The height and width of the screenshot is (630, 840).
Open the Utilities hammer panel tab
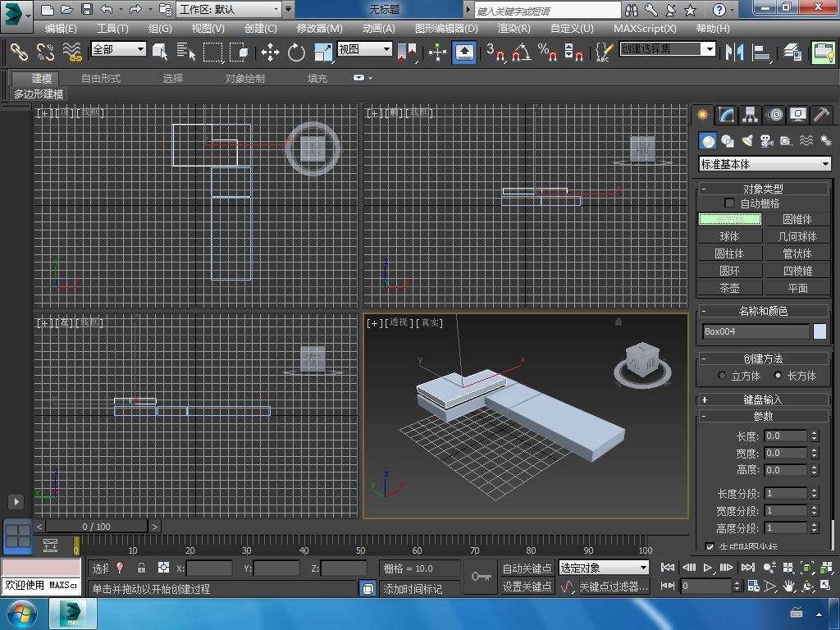point(821,115)
